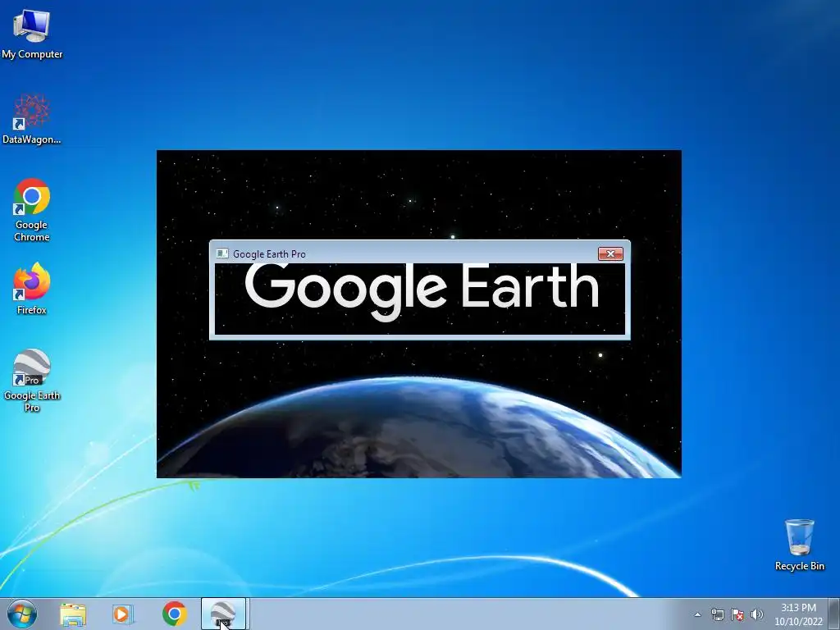Select the Google Earth Pro desktop shortcut

(x=32, y=380)
